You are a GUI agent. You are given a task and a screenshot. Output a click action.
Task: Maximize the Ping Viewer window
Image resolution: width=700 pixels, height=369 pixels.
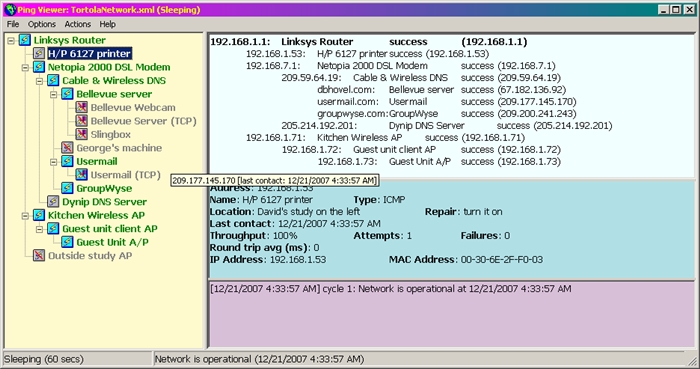[x=676, y=9]
